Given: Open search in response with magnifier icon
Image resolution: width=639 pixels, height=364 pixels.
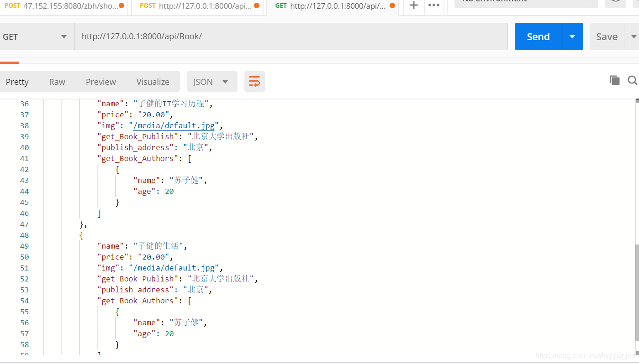Looking at the screenshot, I should (x=633, y=80).
